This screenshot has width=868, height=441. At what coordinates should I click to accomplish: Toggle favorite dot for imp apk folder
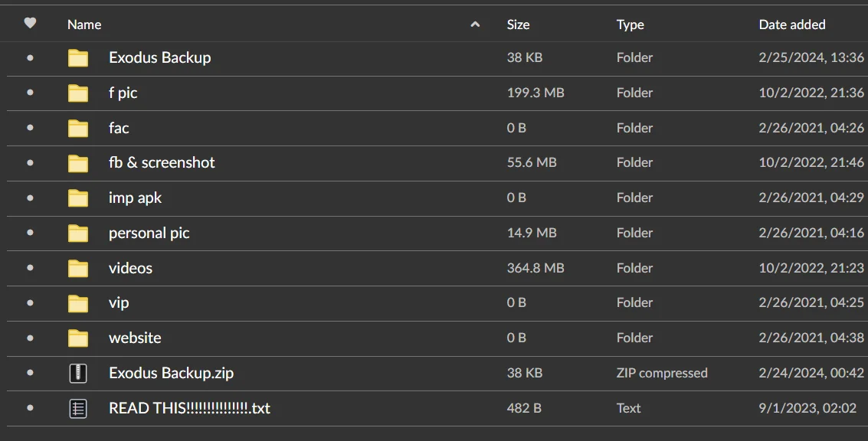point(30,198)
